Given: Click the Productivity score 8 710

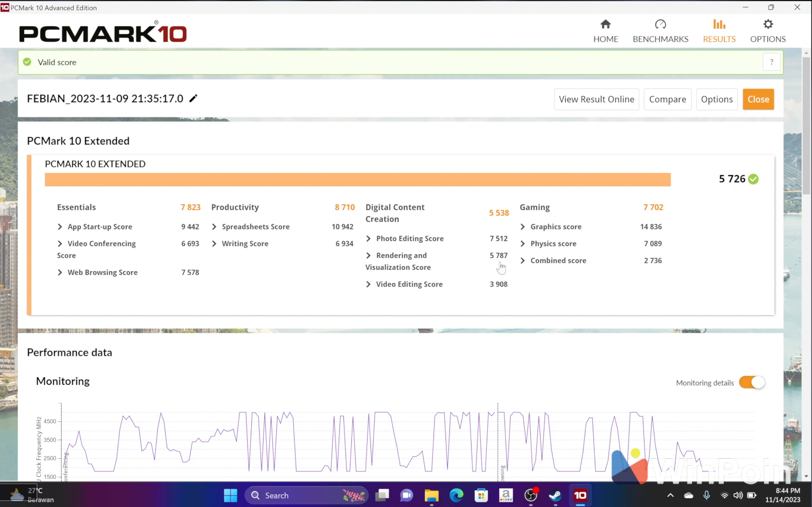Looking at the screenshot, I should pos(344,207).
